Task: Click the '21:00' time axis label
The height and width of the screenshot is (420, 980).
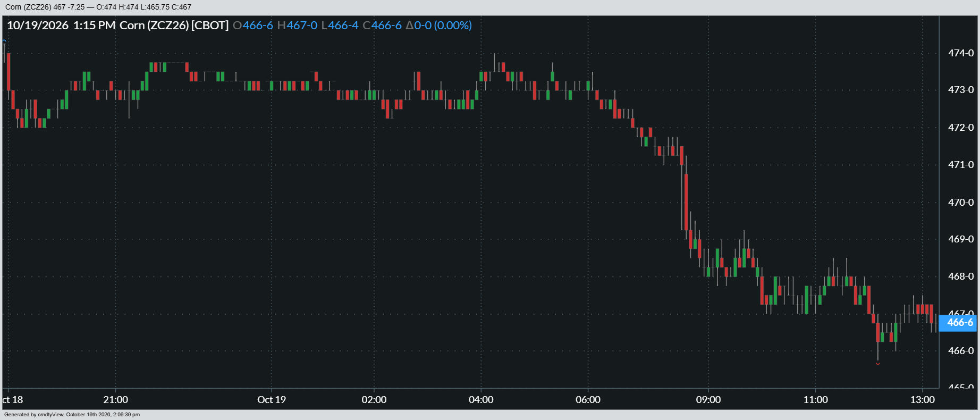Action: [115, 400]
